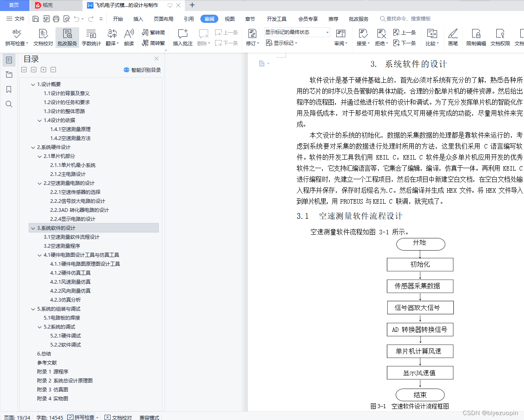
Task: Click the reject (拒绝) changes icon
Action: point(381,33)
